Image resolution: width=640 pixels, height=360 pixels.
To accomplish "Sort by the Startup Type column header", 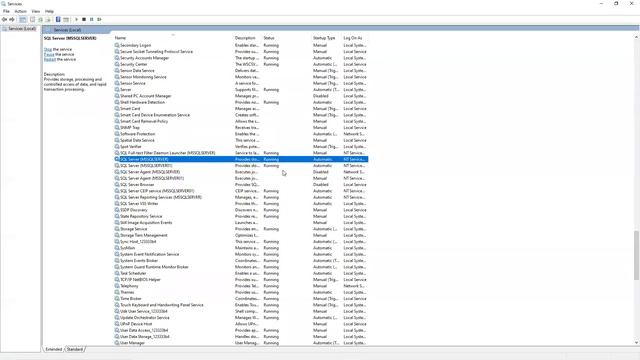I will point(324,38).
